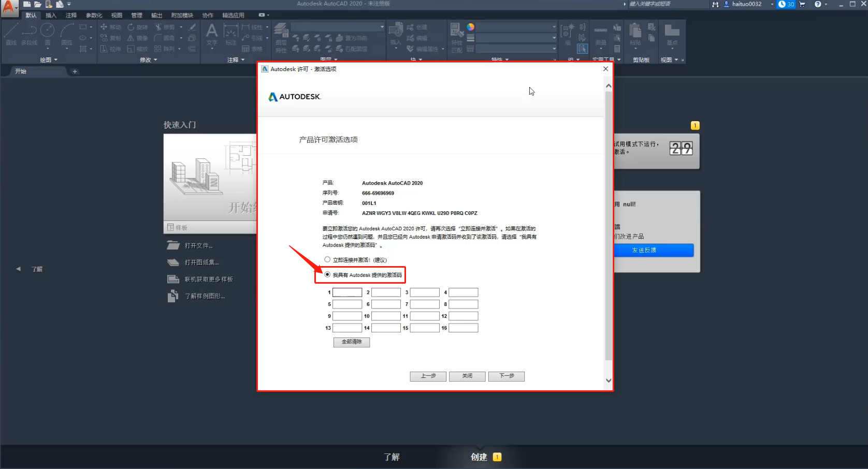Select the Polyline (多段线) tool

coord(29,34)
